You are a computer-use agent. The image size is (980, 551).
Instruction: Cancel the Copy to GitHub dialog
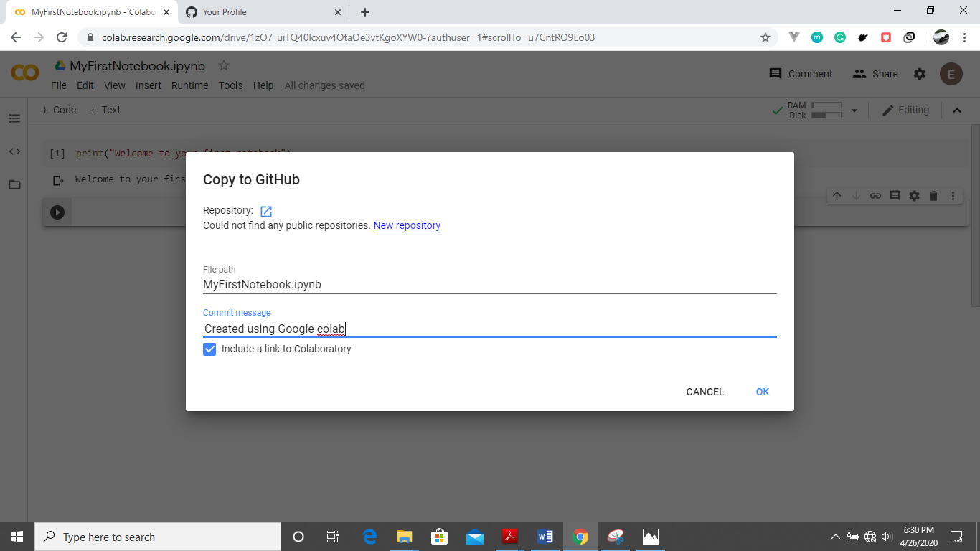click(705, 392)
